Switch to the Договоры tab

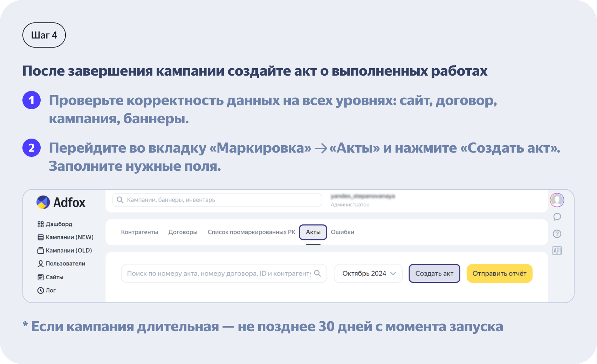tap(183, 232)
